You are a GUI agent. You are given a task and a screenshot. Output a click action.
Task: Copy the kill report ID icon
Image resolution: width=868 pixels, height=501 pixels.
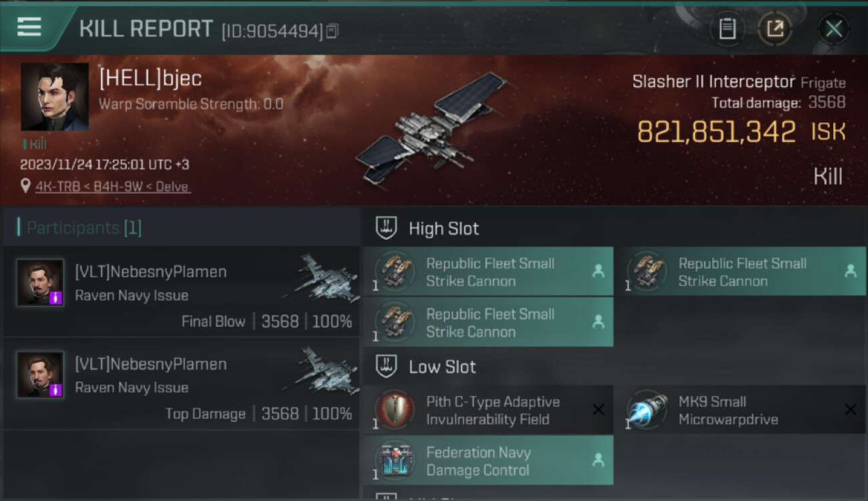click(333, 31)
